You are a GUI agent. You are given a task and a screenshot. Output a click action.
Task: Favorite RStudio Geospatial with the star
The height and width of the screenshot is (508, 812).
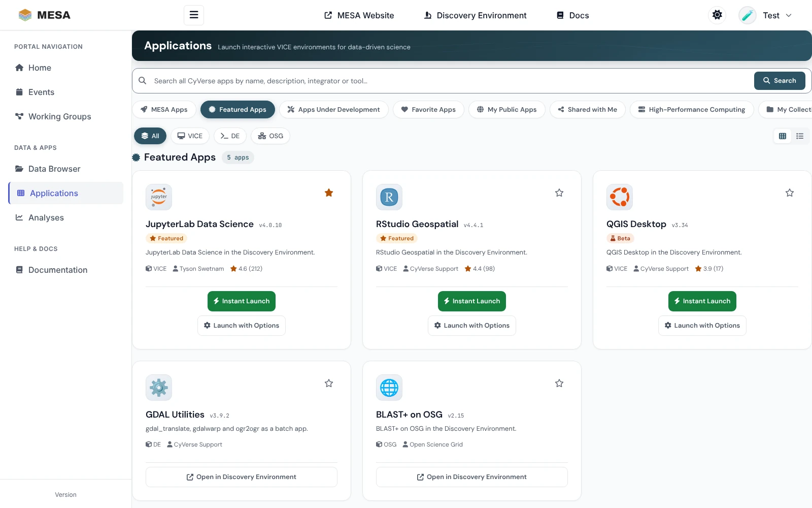[x=559, y=193]
